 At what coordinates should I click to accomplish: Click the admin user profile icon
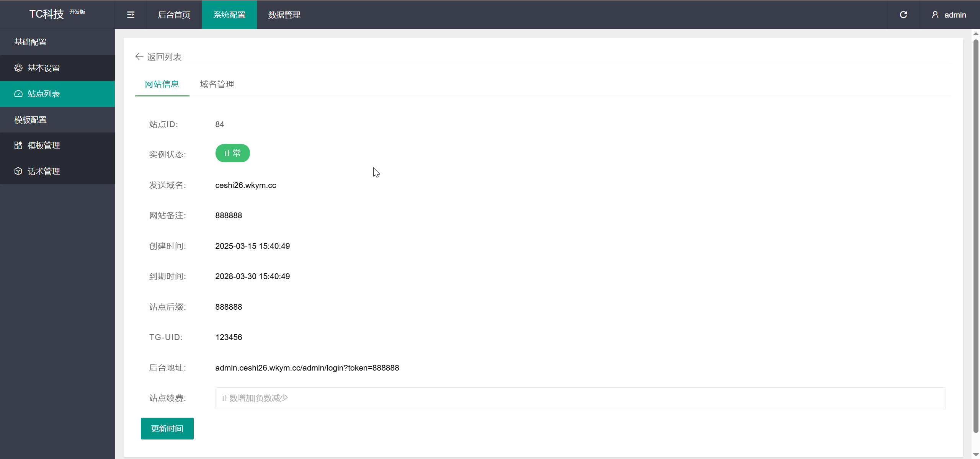tap(935, 15)
